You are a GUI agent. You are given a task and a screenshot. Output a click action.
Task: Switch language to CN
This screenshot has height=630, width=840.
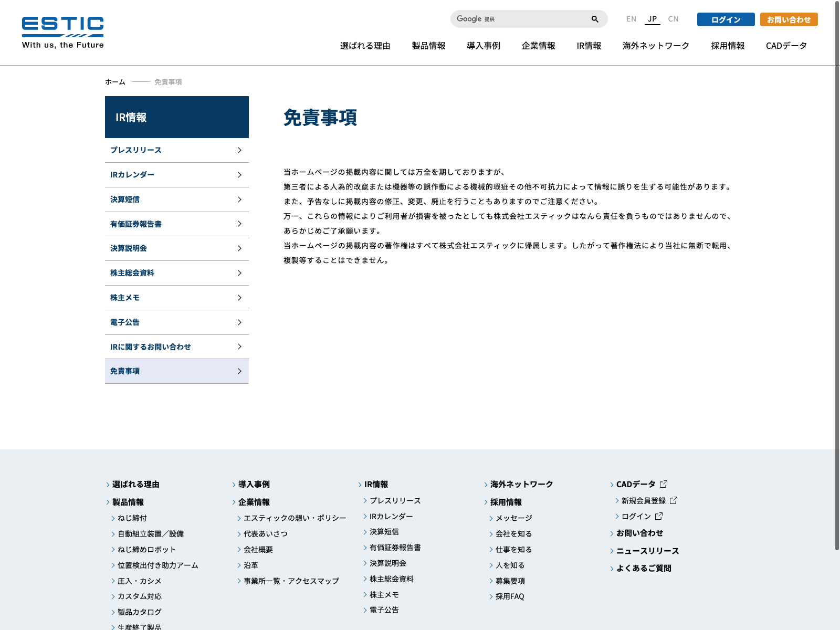(673, 19)
